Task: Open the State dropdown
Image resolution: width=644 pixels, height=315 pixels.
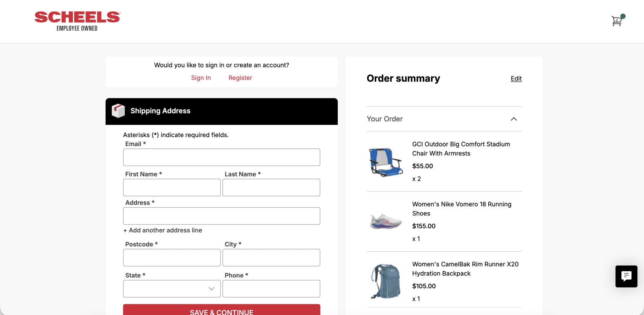Action: 172,289
